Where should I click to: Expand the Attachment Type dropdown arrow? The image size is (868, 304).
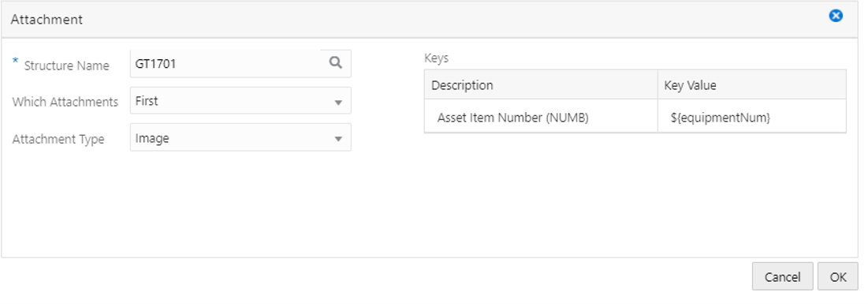click(x=338, y=139)
